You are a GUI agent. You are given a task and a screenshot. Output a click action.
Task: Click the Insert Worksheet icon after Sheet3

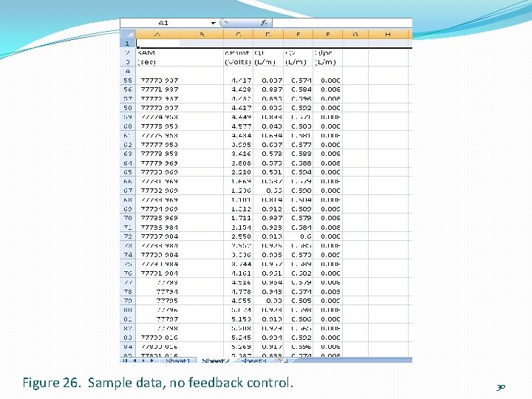click(x=282, y=361)
